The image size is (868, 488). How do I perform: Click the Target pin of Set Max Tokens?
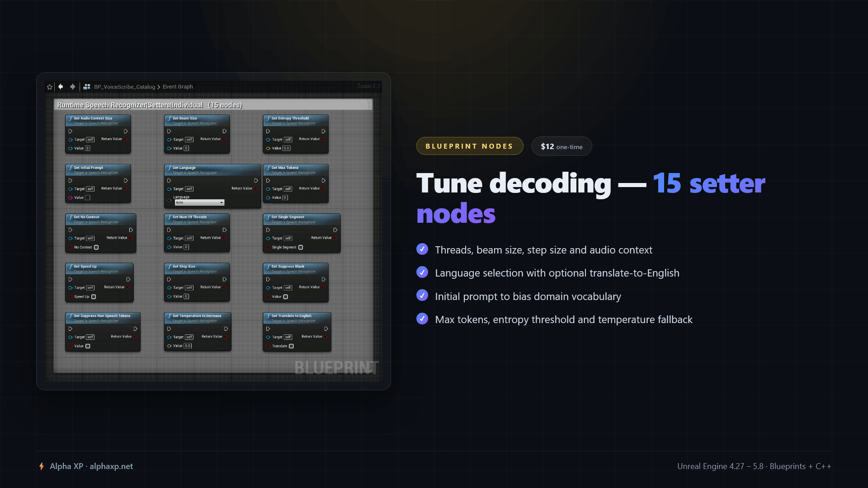(268, 189)
